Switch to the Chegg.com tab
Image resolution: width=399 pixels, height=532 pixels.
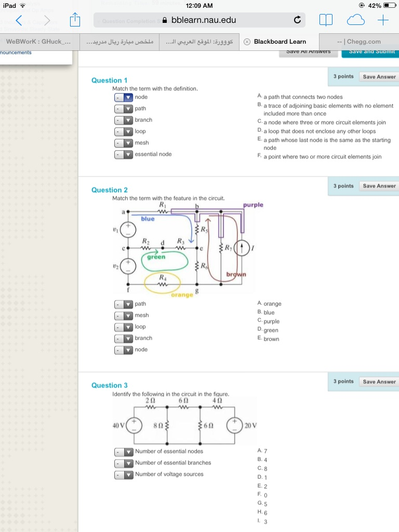tap(359, 42)
